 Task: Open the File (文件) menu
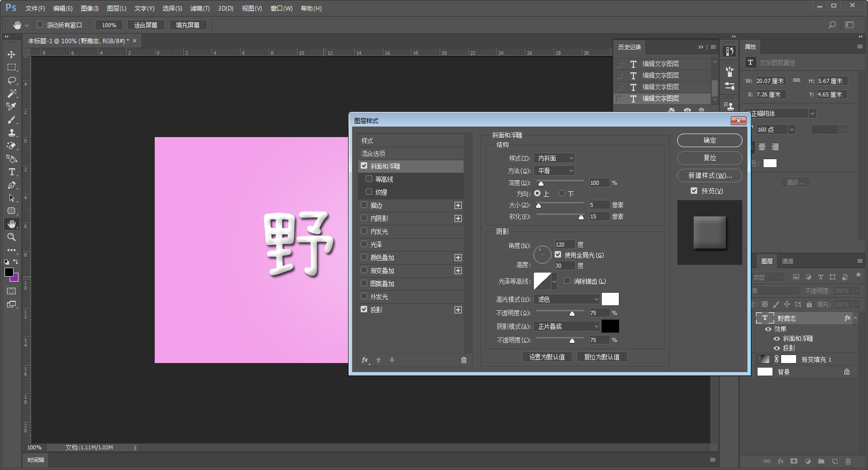pyautogui.click(x=35, y=9)
